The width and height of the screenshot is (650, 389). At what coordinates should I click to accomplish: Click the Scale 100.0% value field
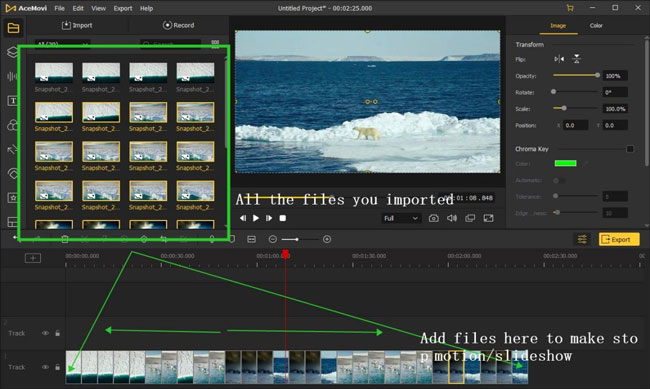click(615, 109)
